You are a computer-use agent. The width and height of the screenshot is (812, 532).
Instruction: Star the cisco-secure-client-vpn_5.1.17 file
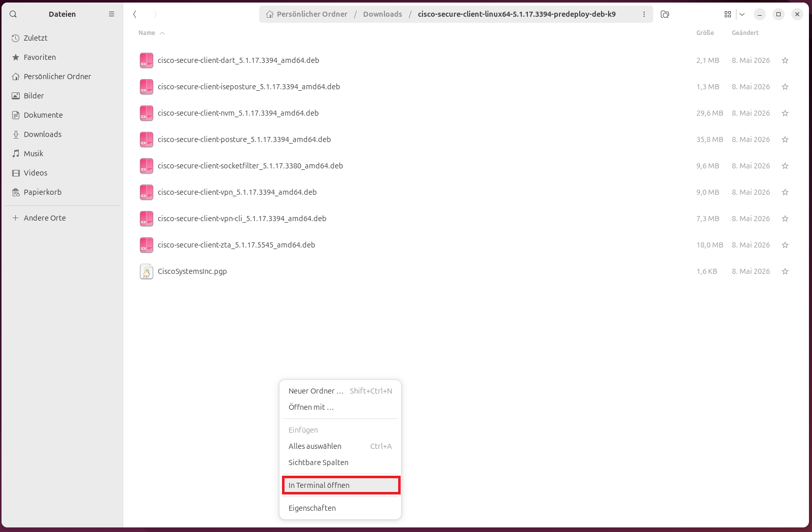(x=785, y=192)
